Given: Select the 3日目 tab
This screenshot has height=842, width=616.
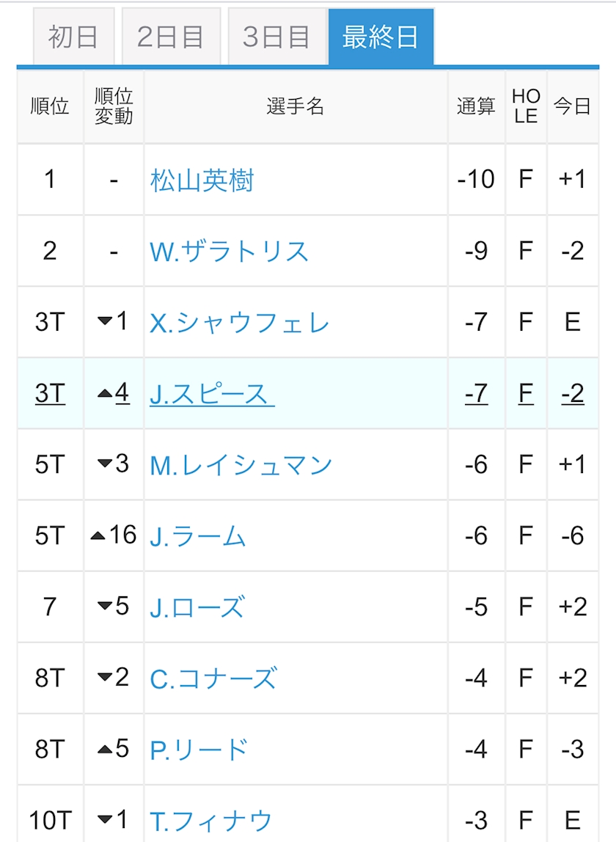Looking at the screenshot, I should pyautogui.click(x=277, y=37).
